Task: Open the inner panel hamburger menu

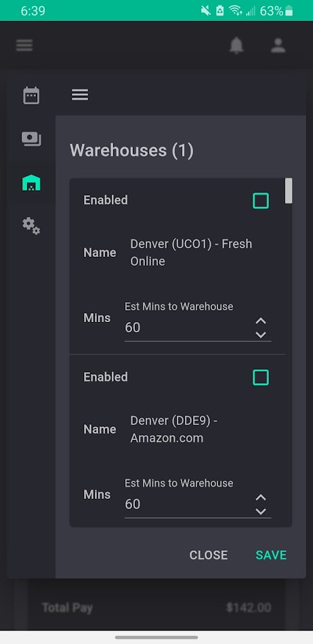Action: (80, 95)
